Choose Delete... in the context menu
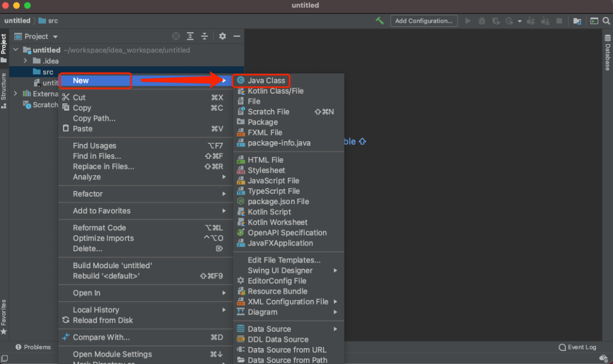 [x=145, y=248]
